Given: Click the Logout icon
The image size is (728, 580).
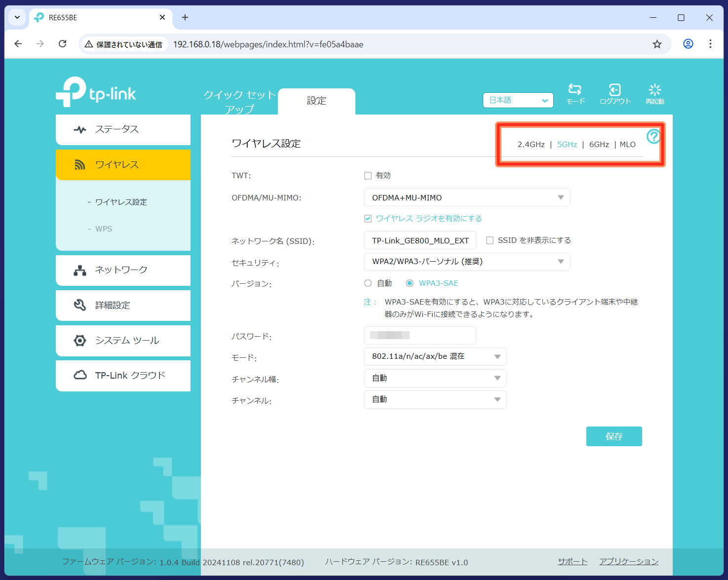Looking at the screenshot, I should point(615,89).
